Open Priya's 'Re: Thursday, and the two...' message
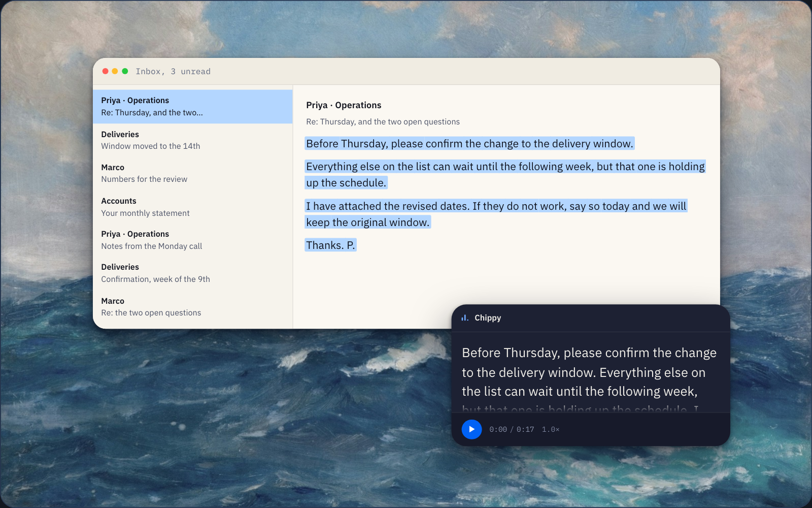 click(193, 107)
